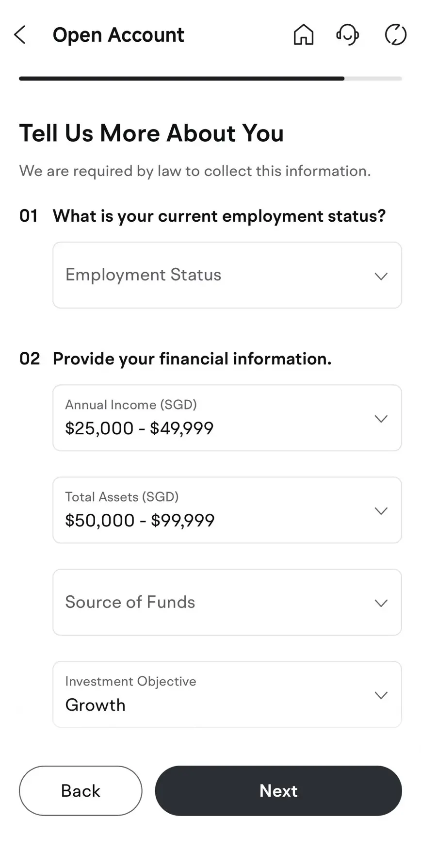The height and width of the screenshot is (868, 421).
Task: Click the account opening progress bar
Action: (210, 79)
